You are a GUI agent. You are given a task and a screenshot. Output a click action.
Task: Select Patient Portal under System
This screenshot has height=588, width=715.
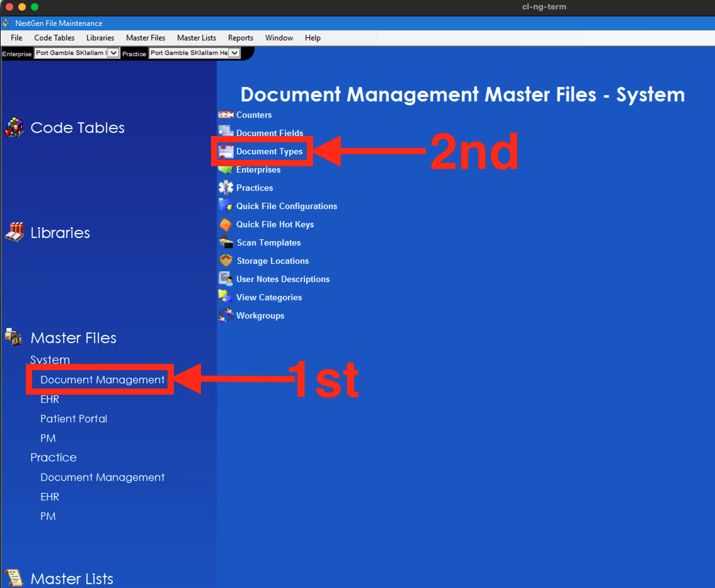(x=74, y=419)
